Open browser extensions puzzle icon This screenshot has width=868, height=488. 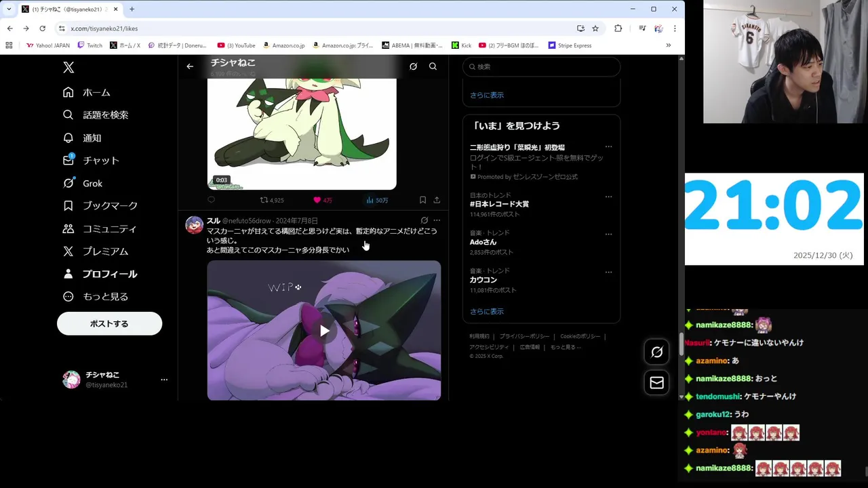tap(618, 28)
